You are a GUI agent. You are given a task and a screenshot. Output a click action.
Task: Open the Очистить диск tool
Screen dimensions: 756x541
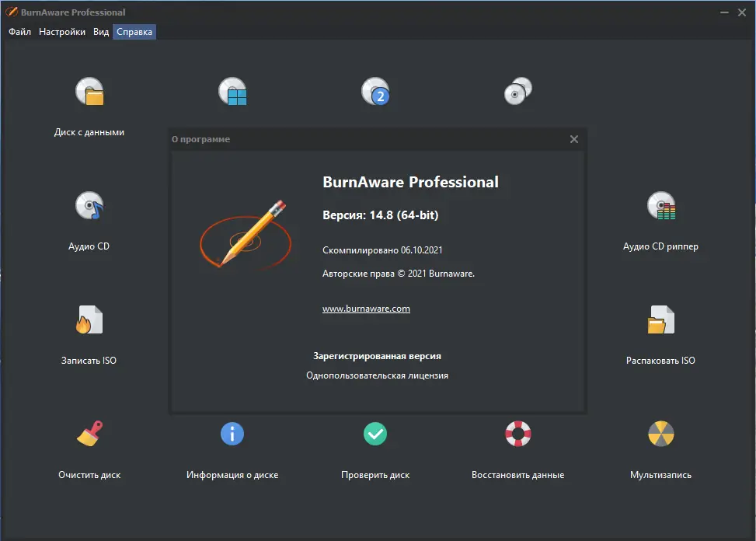click(89, 434)
